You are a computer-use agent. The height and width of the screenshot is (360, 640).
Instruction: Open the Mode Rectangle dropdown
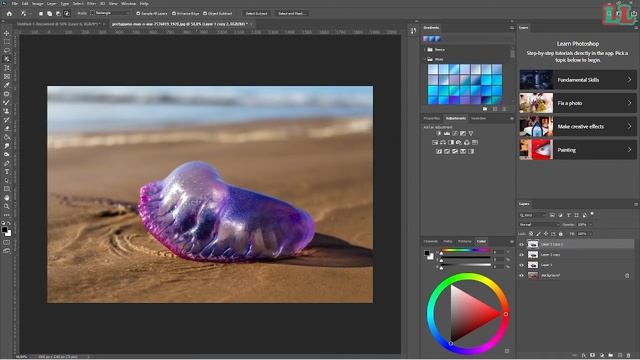[x=110, y=13]
